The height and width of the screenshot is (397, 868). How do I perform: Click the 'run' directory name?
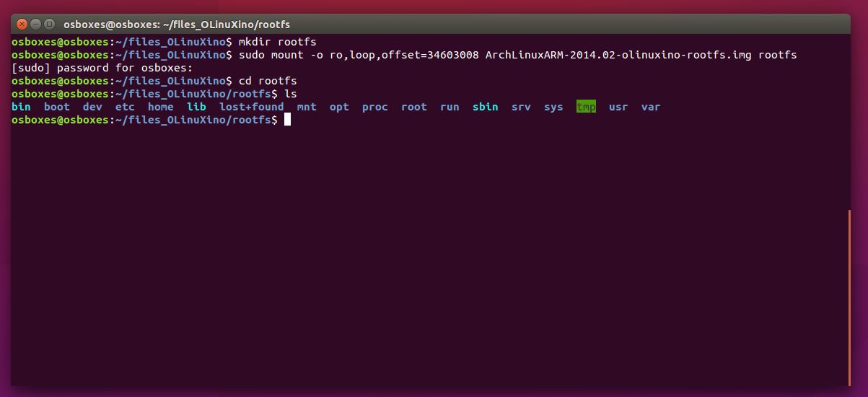450,107
